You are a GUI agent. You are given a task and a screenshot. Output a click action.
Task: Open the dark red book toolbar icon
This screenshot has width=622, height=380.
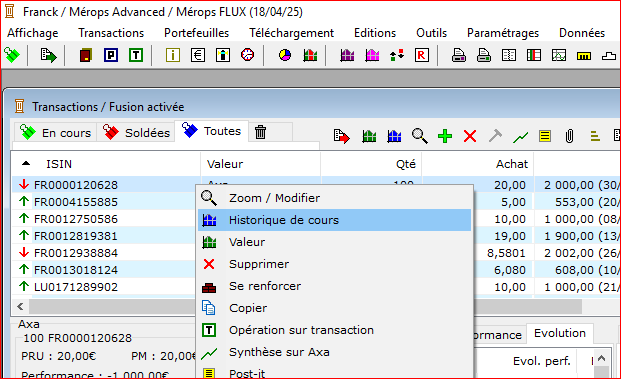pos(86,55)
